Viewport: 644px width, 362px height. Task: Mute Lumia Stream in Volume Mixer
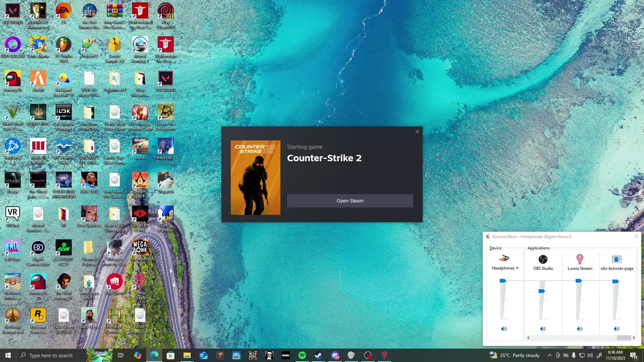(580, 329)
